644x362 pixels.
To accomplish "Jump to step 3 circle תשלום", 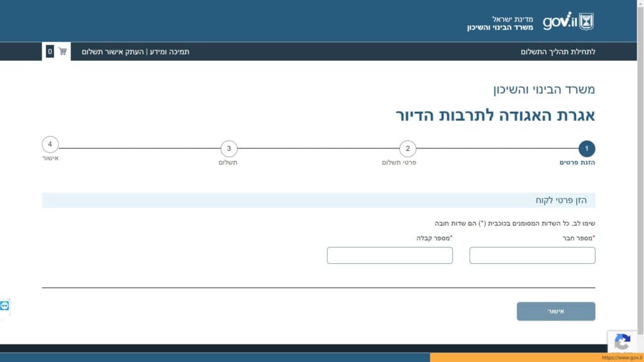I will [x=229, y=149].
